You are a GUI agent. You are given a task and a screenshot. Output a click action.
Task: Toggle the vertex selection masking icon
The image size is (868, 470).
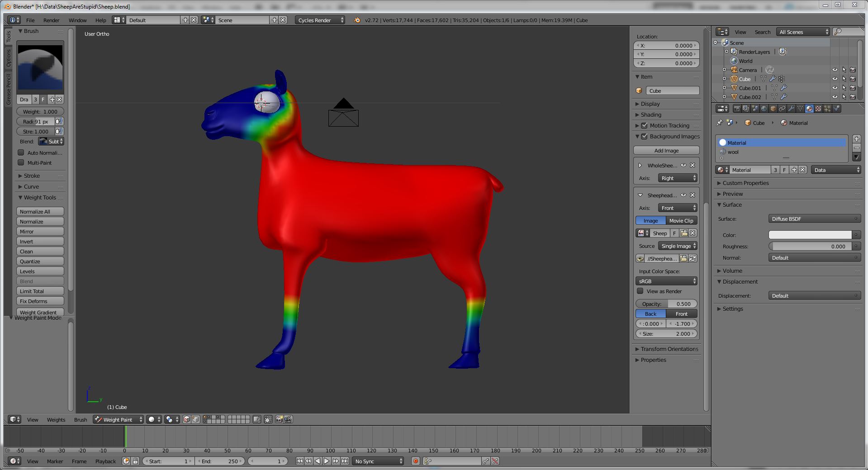pyautogui.click(x=195, y=419)
